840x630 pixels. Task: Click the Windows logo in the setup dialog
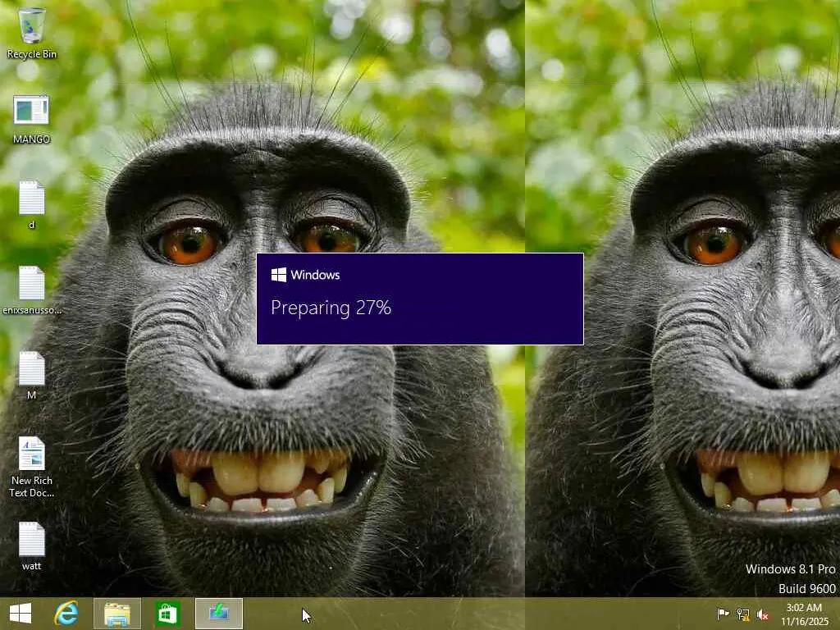coord(279,275)
